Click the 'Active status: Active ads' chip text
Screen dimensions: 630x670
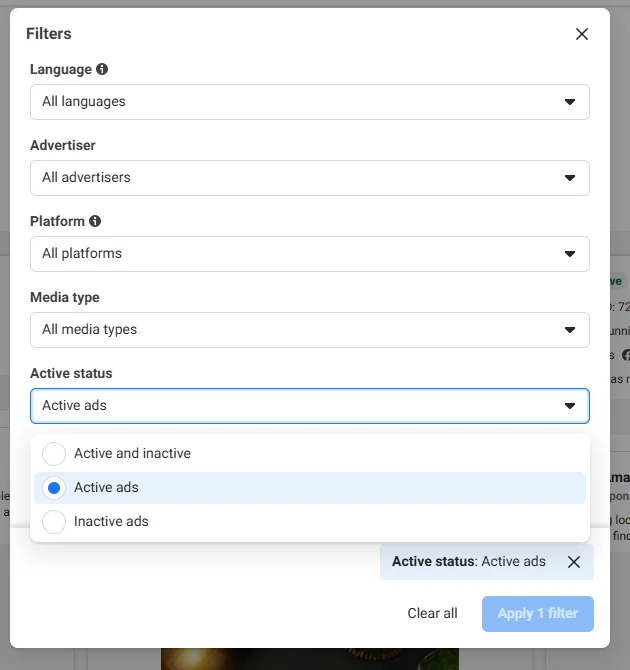(469, 561)
